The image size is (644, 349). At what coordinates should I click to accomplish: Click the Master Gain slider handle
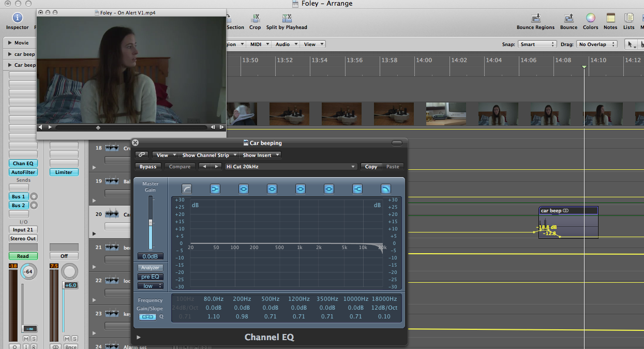[x=151, y=222]
